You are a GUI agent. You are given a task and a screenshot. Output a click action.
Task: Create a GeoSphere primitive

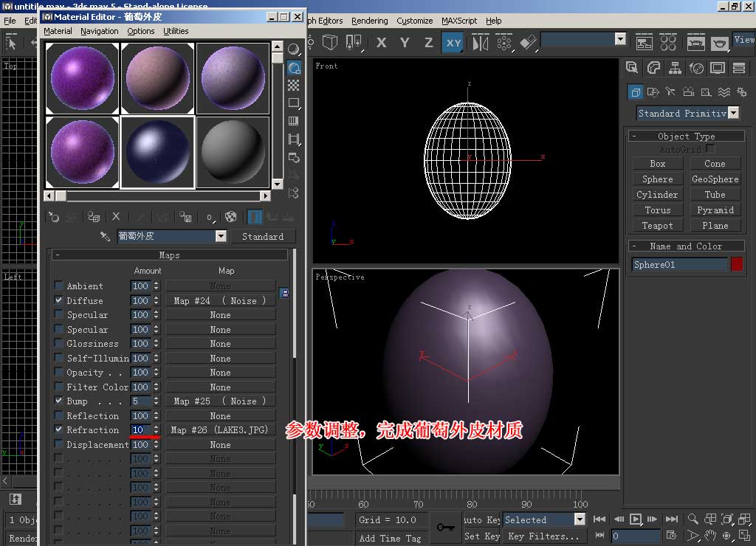pyautogui.click(x=715, y=179)
